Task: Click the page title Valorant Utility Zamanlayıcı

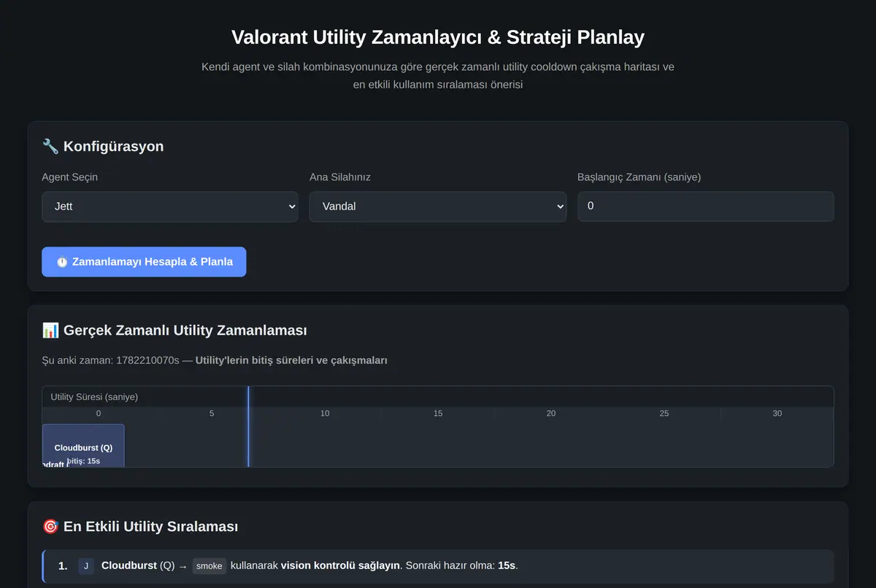Action: pyautogui.click(x=438, y=37)
